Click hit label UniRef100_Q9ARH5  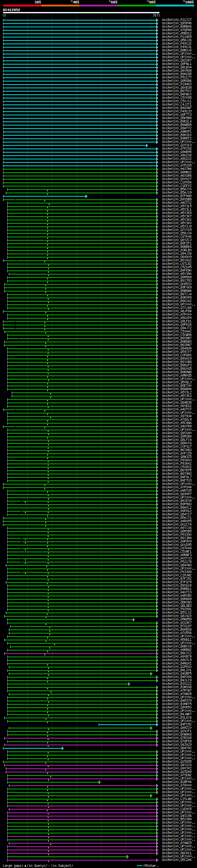pyautogui.click(x=177, y=152)
